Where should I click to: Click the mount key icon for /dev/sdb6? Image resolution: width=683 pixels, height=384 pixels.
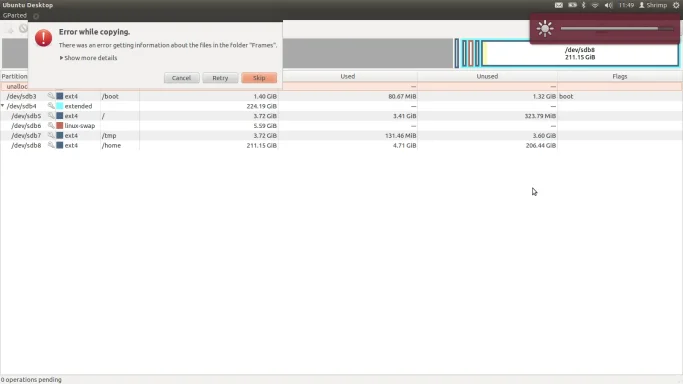51,125
